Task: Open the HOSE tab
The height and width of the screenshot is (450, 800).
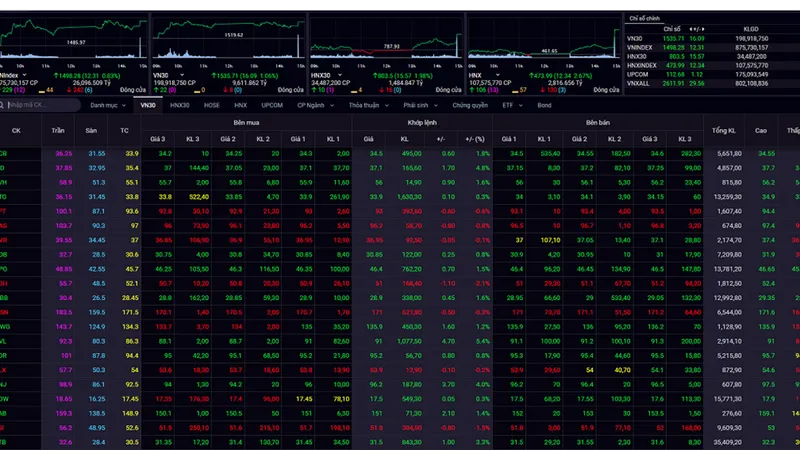Action: pos(212,105)
